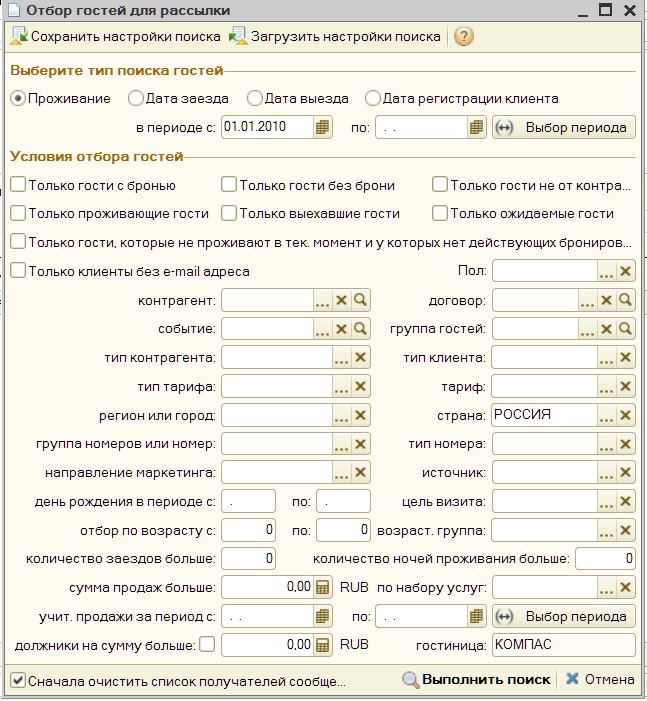Focus отбор по возрасту с field
Image resolution: width=647 pixels, height=701 pixels.
248,530
